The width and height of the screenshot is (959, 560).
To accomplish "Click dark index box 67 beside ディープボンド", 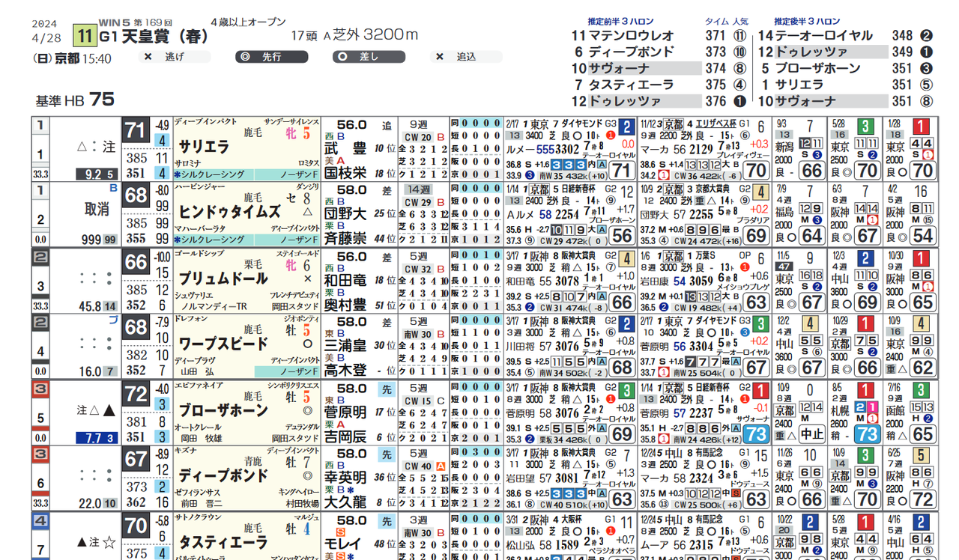I will tap(136, 460).
